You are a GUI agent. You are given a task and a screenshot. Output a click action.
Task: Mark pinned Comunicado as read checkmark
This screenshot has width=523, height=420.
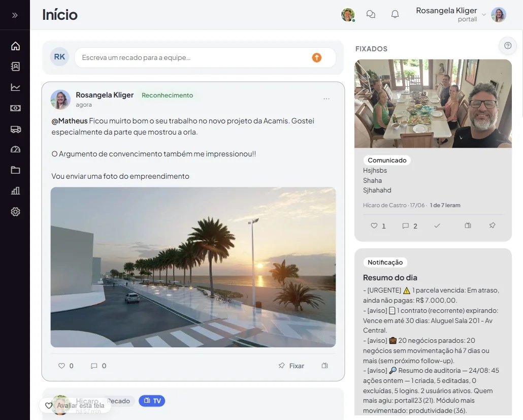(437, 226)
